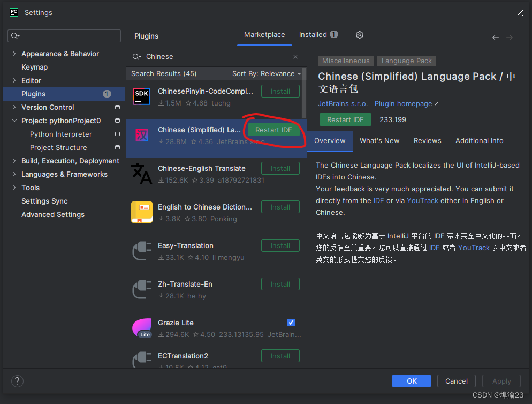The height and width of the screenshot is (404, 532).
Task: Click the Project Structure project-level icon
Action: [117, 147]
